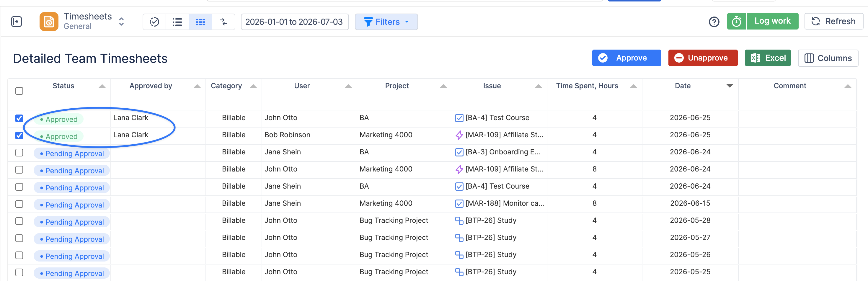Sort by Comment column arrow

[x=848, y=86]
